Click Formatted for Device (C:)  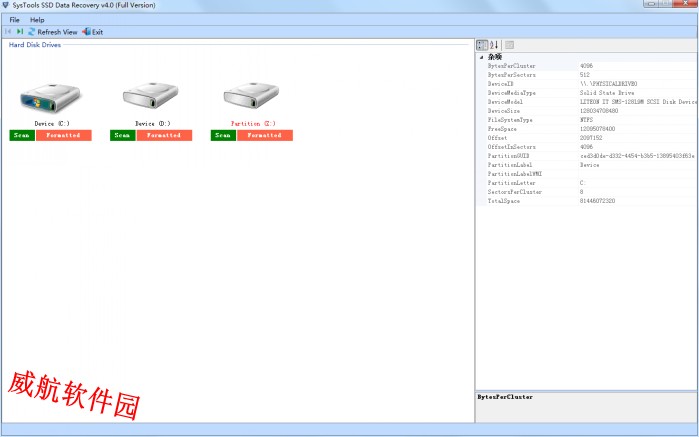[x=64, y=135]
